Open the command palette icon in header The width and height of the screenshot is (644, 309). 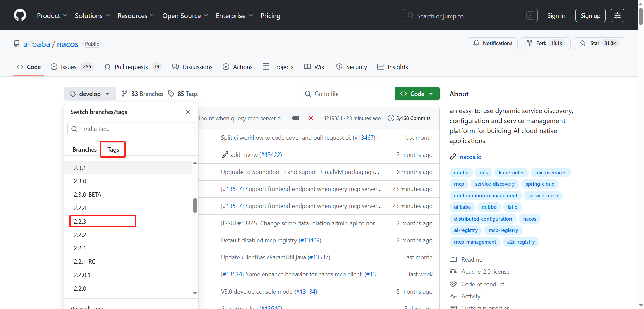click(x=617, y=15)
